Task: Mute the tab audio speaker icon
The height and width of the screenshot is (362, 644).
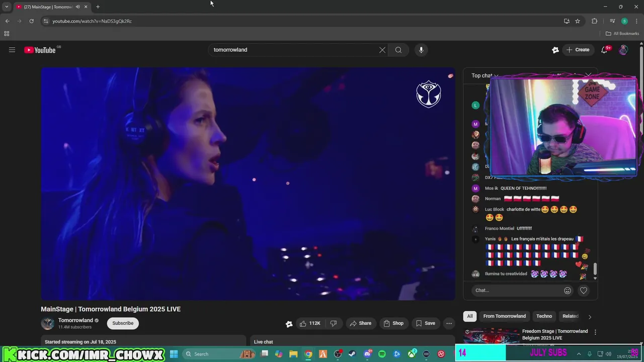Action: pos(77,7)
